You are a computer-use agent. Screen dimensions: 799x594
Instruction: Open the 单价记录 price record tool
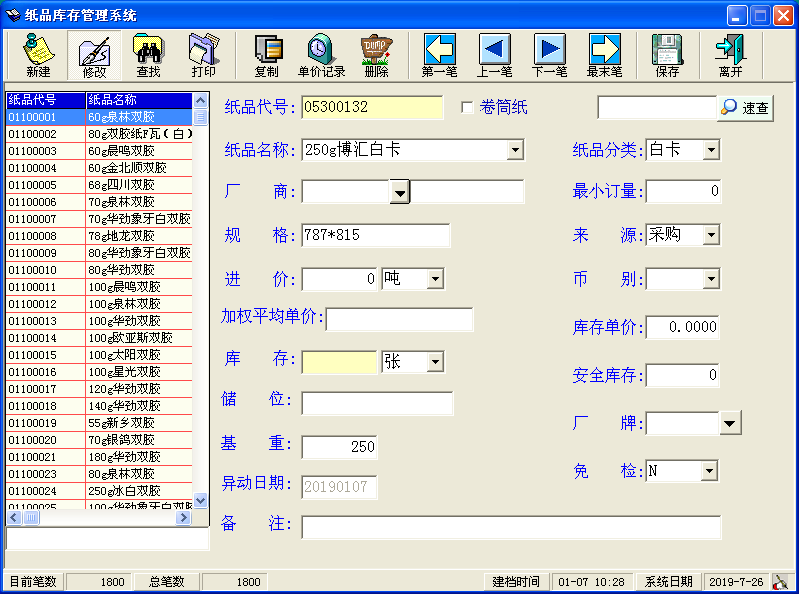pyautogui.click(x=322, y=55)
